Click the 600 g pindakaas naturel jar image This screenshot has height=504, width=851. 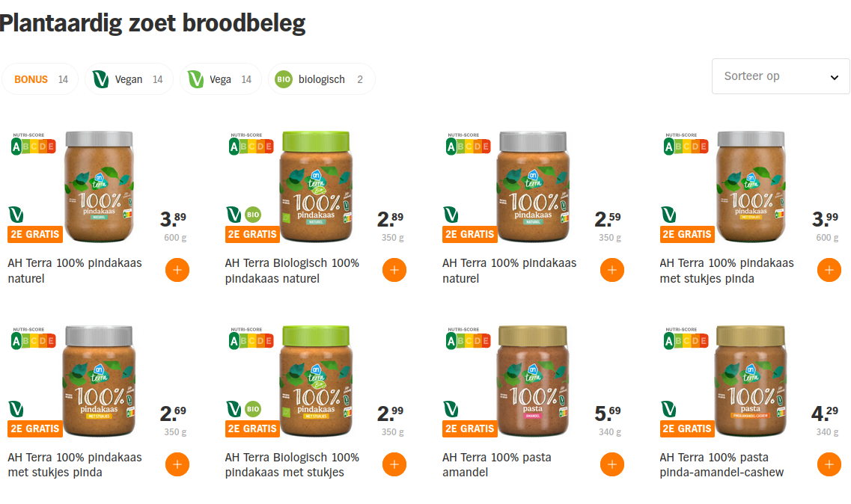99,187
